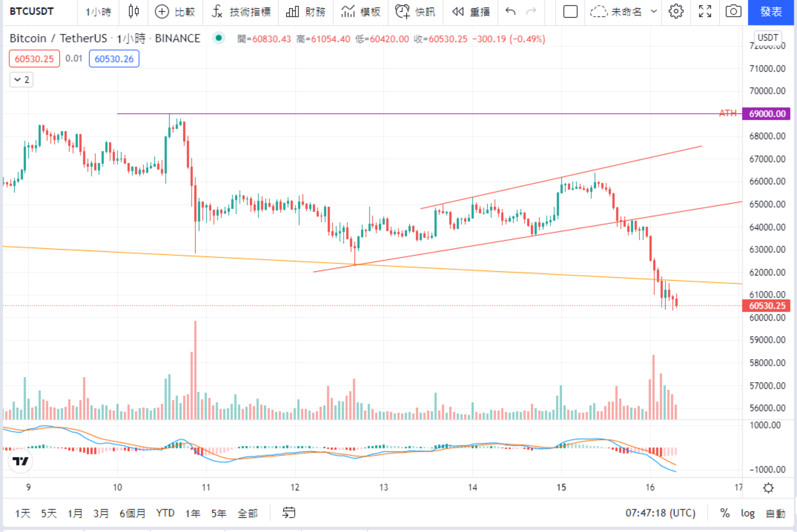
Task: Toggle the auto scale option
Action: tap(776, 513)
